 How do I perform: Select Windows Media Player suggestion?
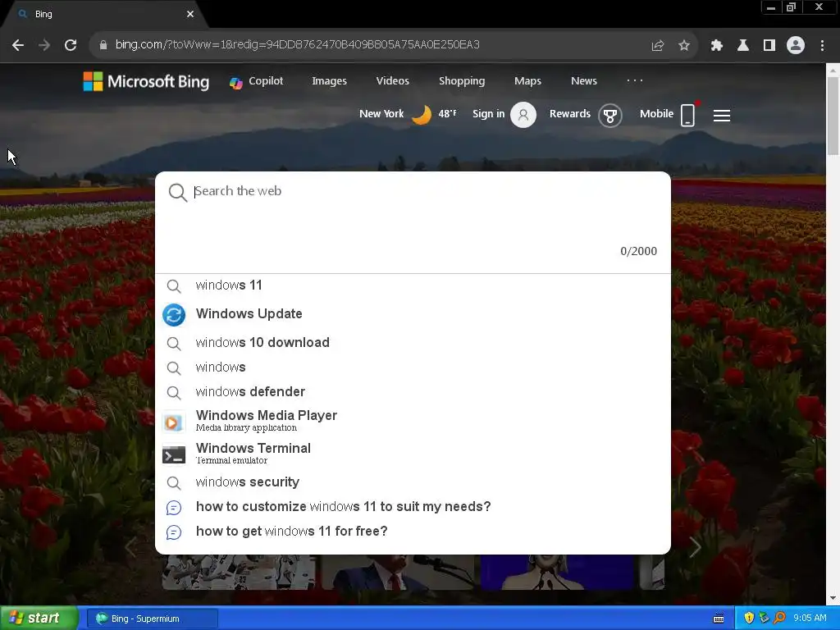[413, 421]
